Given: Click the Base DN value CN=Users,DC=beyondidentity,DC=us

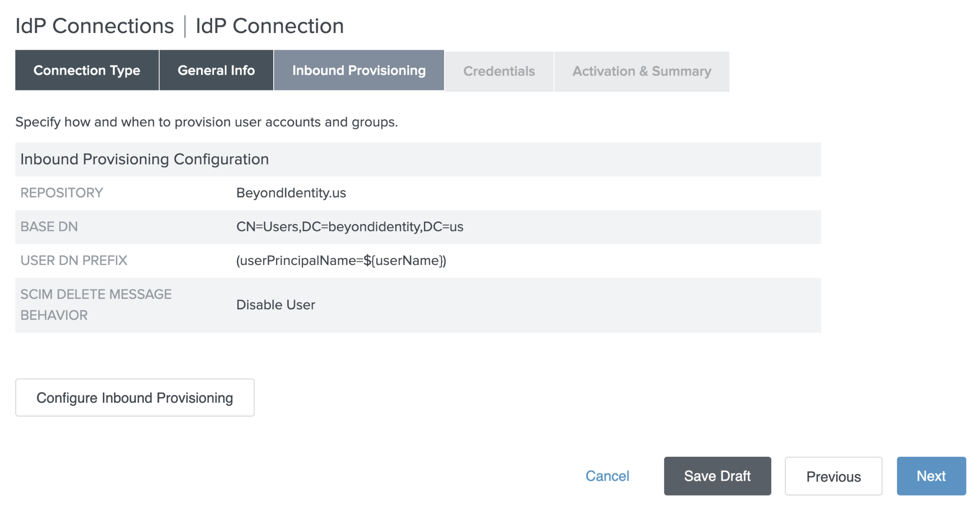Looking at the screenshot, I should tap(349, 227).
